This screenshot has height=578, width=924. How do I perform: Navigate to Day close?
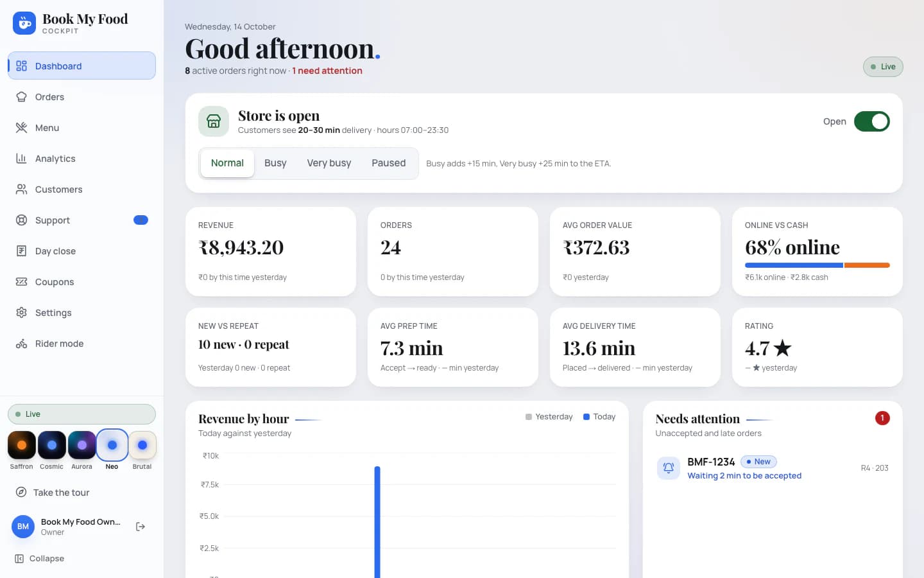point(81,251)
